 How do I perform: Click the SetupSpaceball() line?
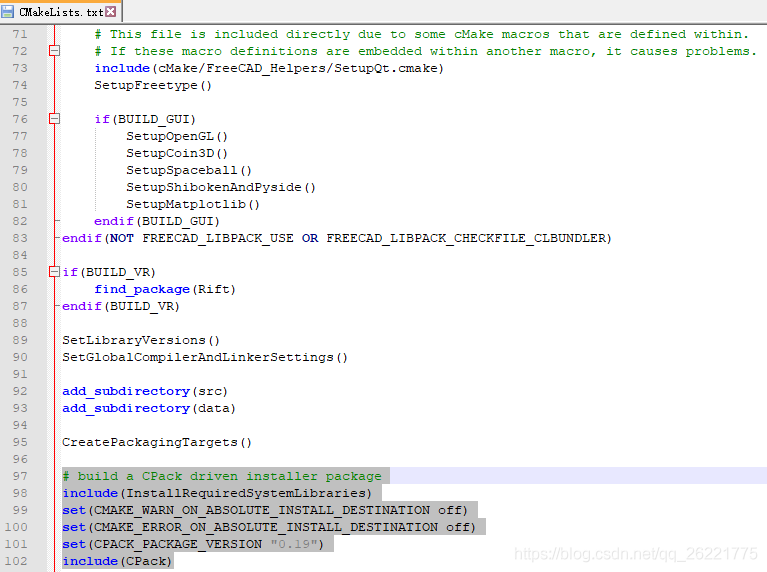(x=189, y=170)
